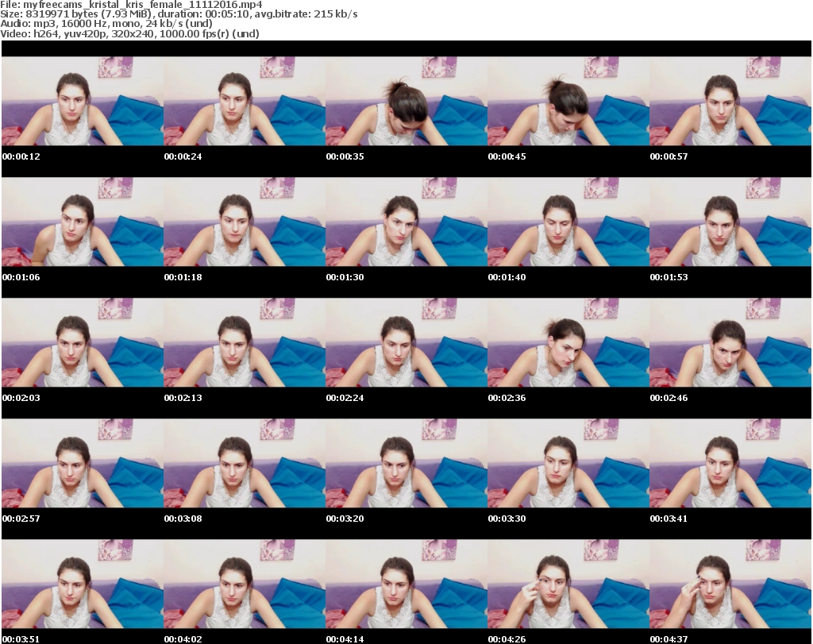Select the thumbnail frame at 00:03:08
The image size is (813, 644).
tap(245, 464)
